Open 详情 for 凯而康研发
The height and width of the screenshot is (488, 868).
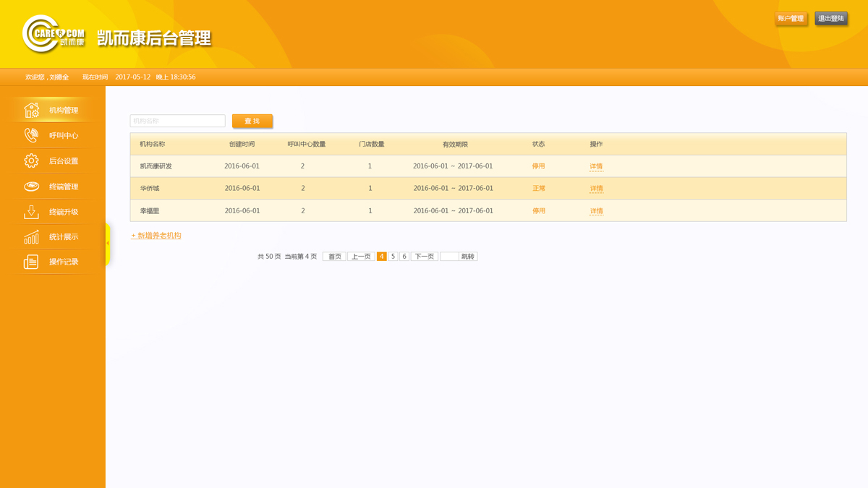click(596, 166)
